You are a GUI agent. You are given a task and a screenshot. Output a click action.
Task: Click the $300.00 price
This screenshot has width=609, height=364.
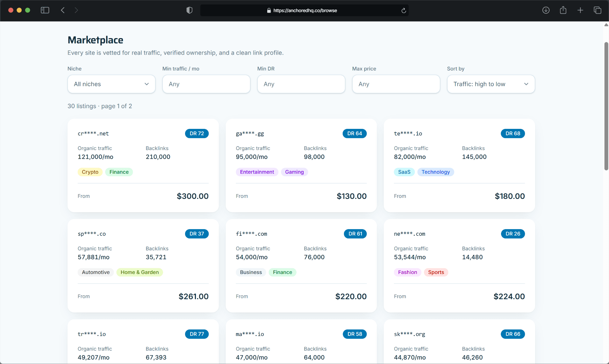(x=193, y=196)
